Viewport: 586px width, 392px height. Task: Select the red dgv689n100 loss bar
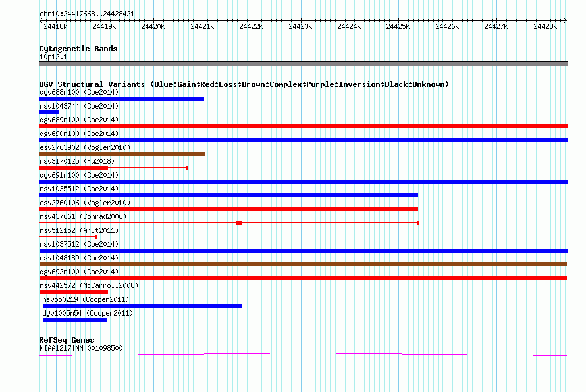coord(303,126)
